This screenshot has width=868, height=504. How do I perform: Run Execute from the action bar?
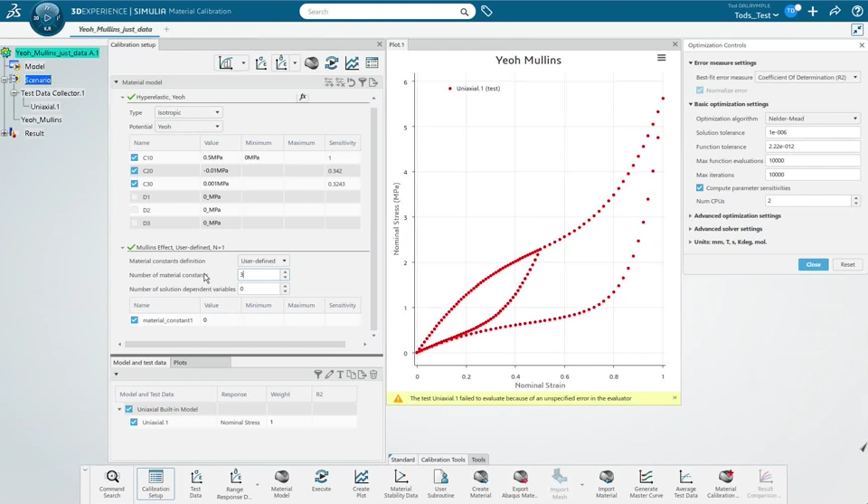[321, 480]
